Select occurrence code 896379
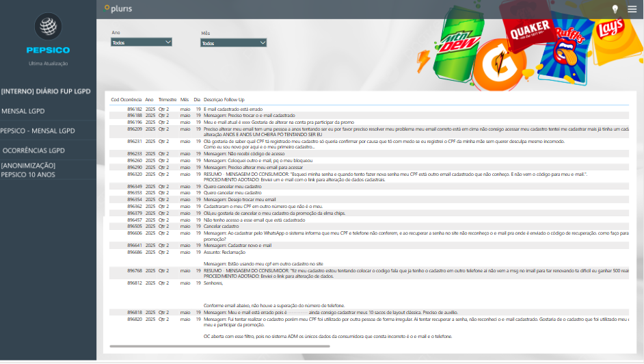 (134, 213)
